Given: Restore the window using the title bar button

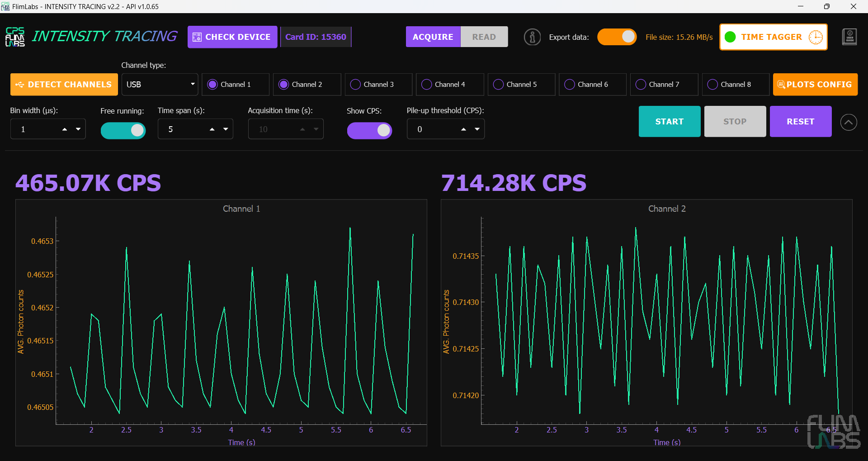Looking at the screenshot, I should 826,6.
